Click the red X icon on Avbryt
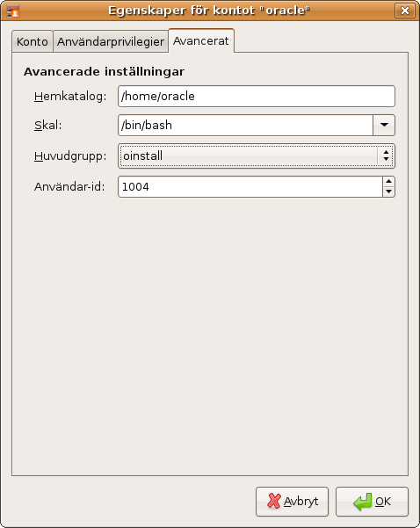Viewport: 420px width, 528px height. click(x=273, y=501)
